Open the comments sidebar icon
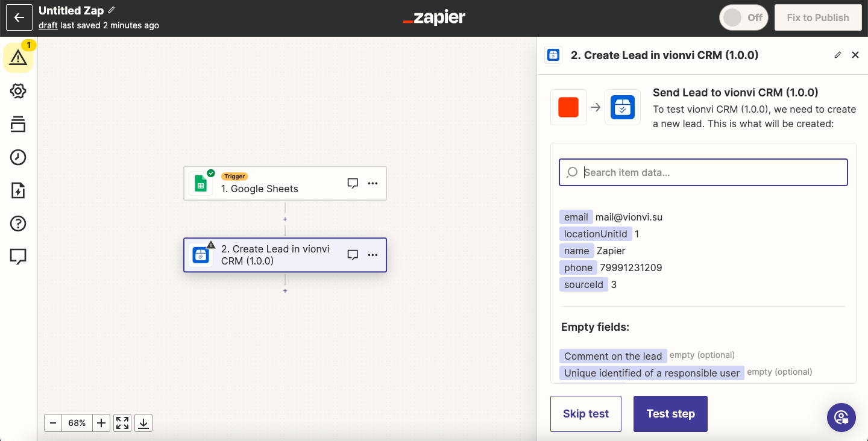This screenshot has height=441, width=868. [x=18, y=257]
